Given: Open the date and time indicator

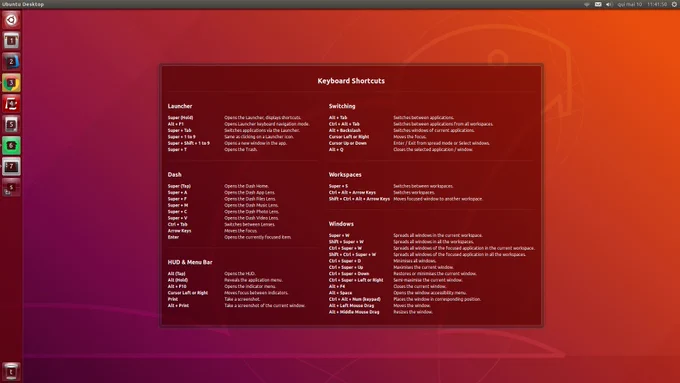Looking at the screenshot, I should 642,4.
